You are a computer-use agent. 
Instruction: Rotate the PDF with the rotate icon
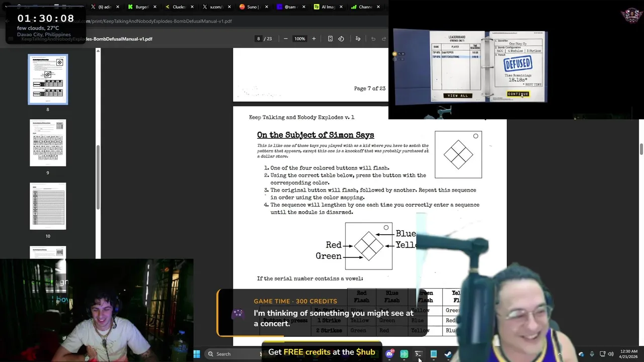pyautogui.click(x=341, y=39)
